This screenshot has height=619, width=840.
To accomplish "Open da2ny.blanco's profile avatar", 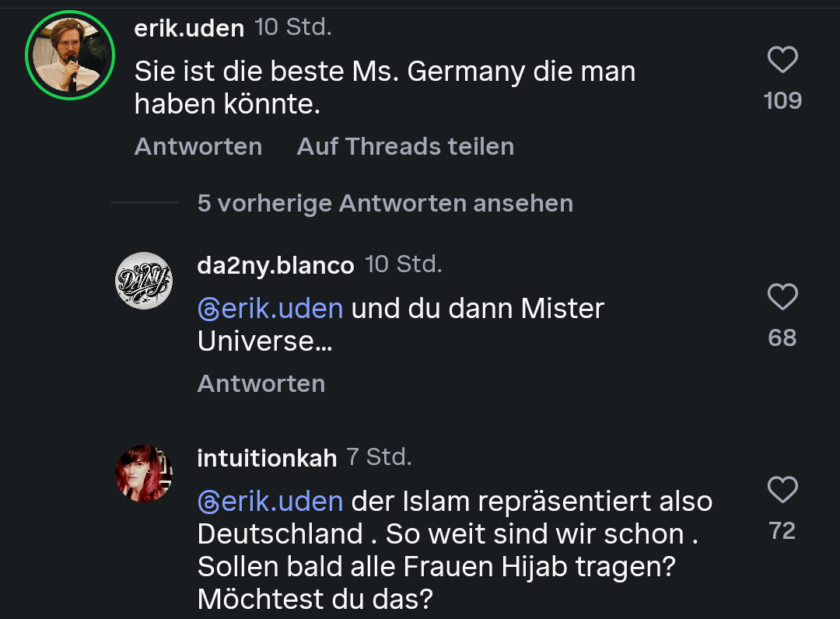I will point(144,281).
